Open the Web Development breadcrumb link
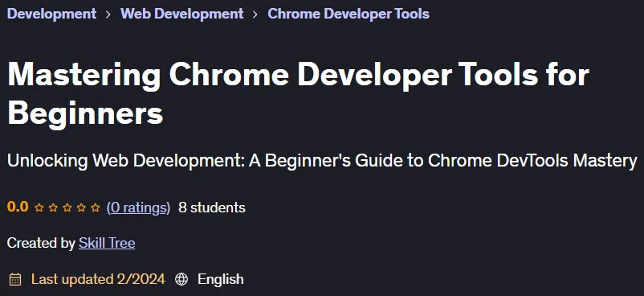The width and height of the screenshot is (644, 296). pyautogui.click(x=182, y=14)
